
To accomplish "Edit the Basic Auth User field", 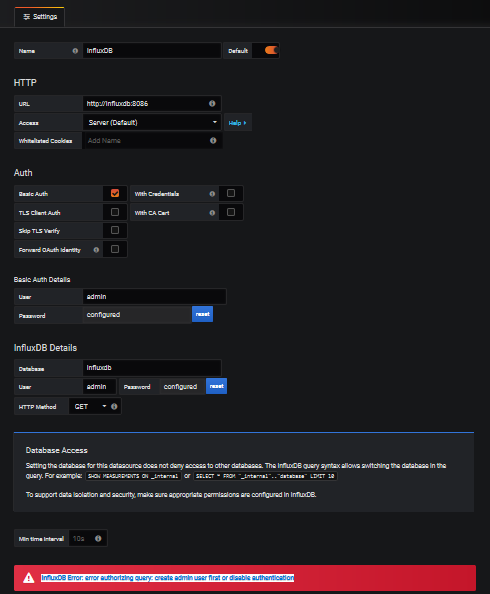I will pyautogui.click(x=154, y=296).
